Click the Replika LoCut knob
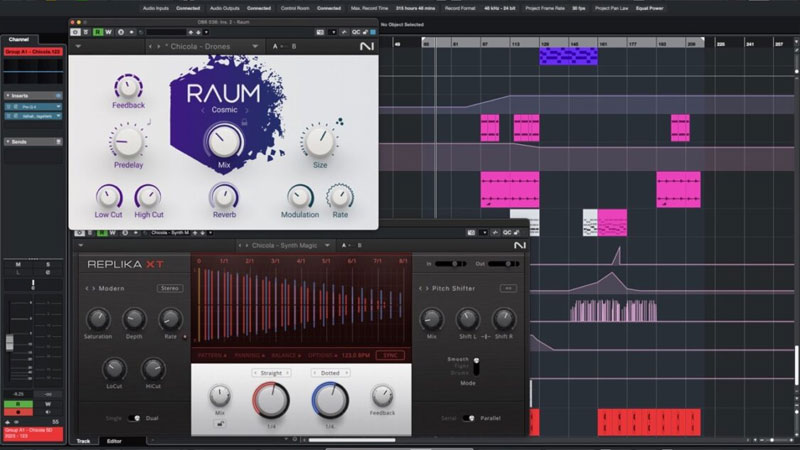800x450 pixels. pyautogui.click(x=114, y=368)
